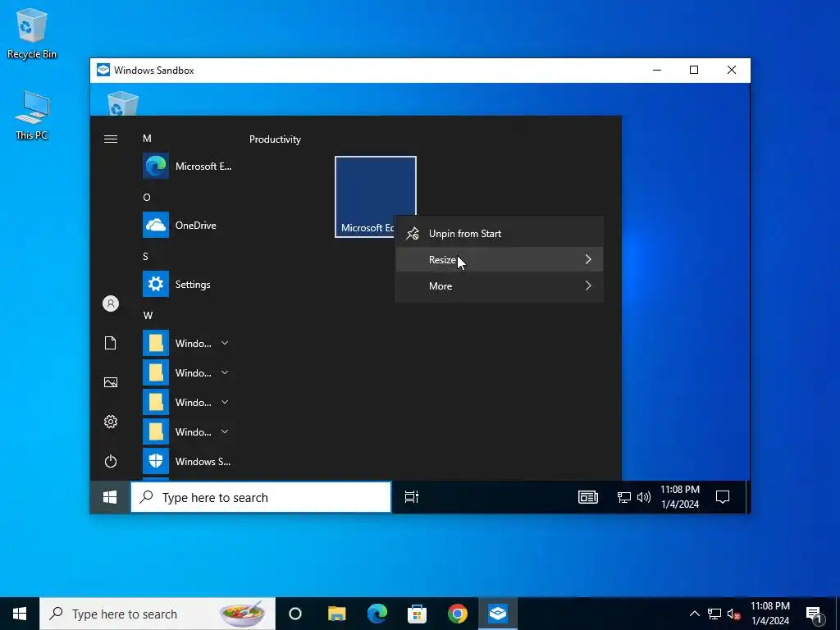Screen dimensions: 840x630
Task: Open Windows Security shield in app list
Action: (187, 461)
